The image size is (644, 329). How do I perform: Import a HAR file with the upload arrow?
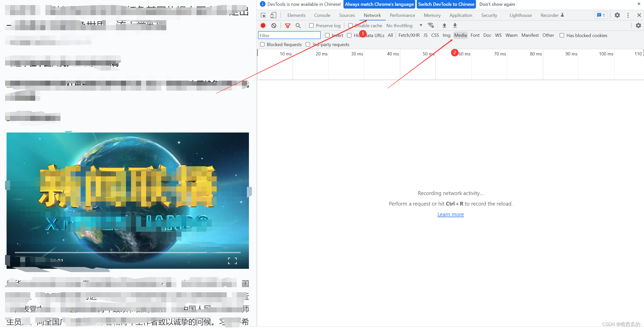[x=444, y=25]
